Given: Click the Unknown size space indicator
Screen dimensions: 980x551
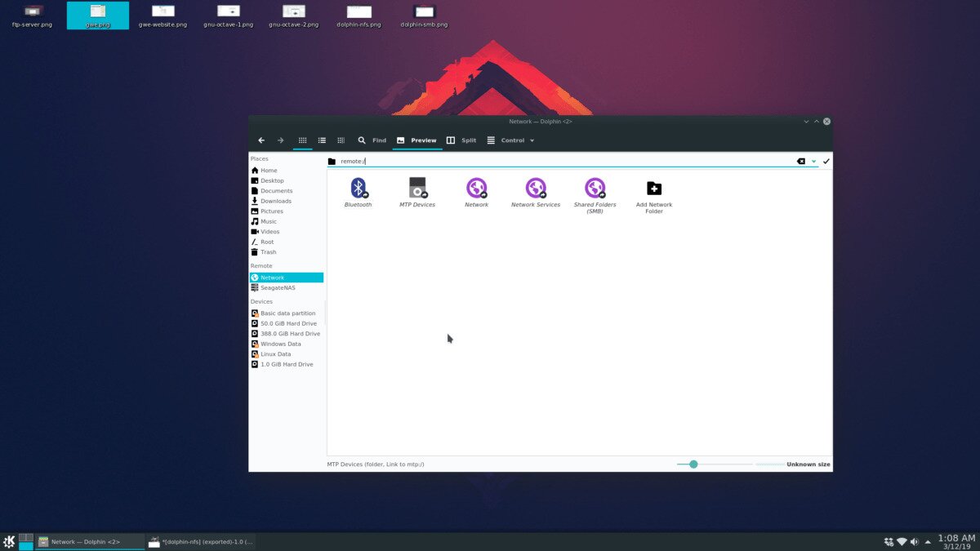Looking at the screenshot, I should 793,464.
